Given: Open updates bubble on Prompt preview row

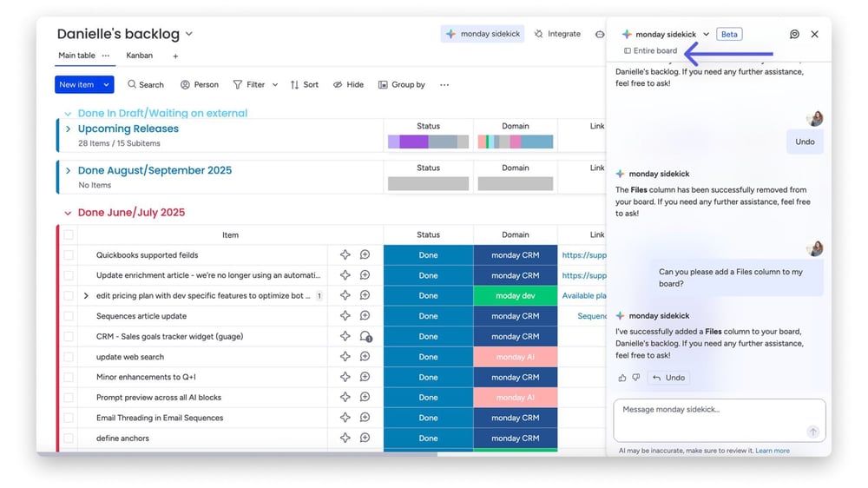Looking at the screenshot, I should [x=365, y=397].
